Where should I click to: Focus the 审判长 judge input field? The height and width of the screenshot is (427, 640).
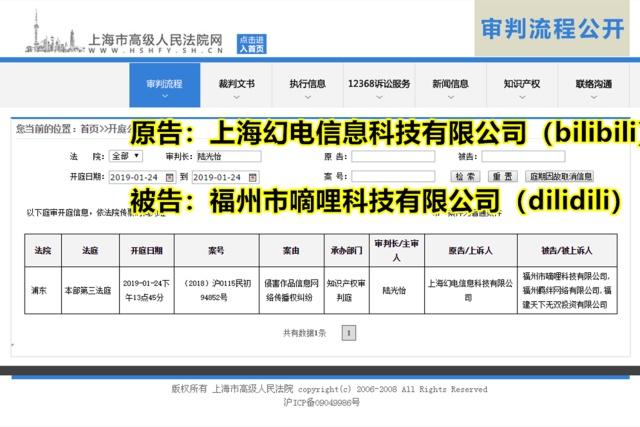tap(229, 156)
